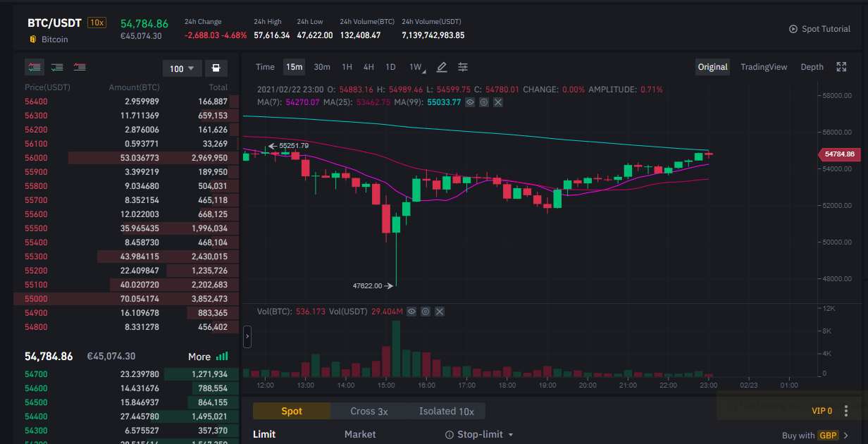This screenshot has height=444, width=868.
Task: Expand the side panel collapse handle left of chart
Action: click(x=247, y=337)
